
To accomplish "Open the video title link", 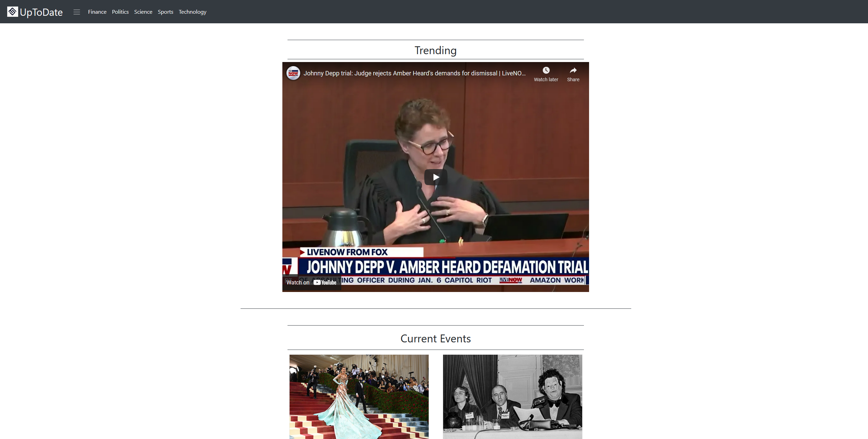I will click(x=414, y=73).
